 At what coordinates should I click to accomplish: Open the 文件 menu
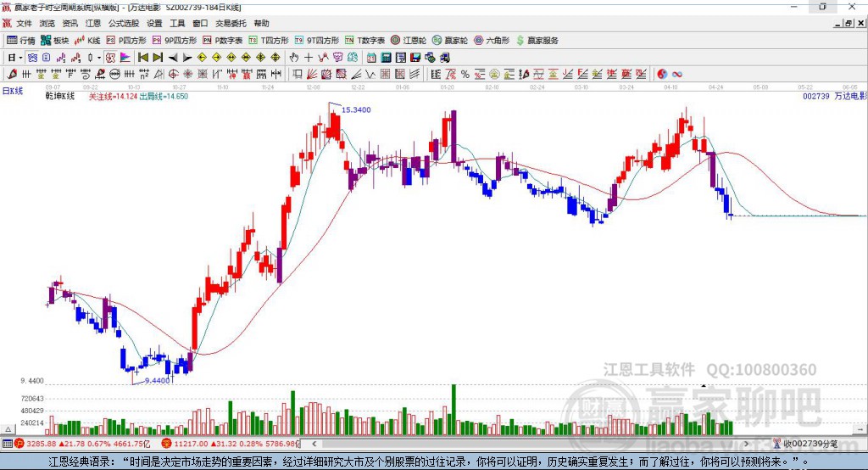click(x=24, y=23)
